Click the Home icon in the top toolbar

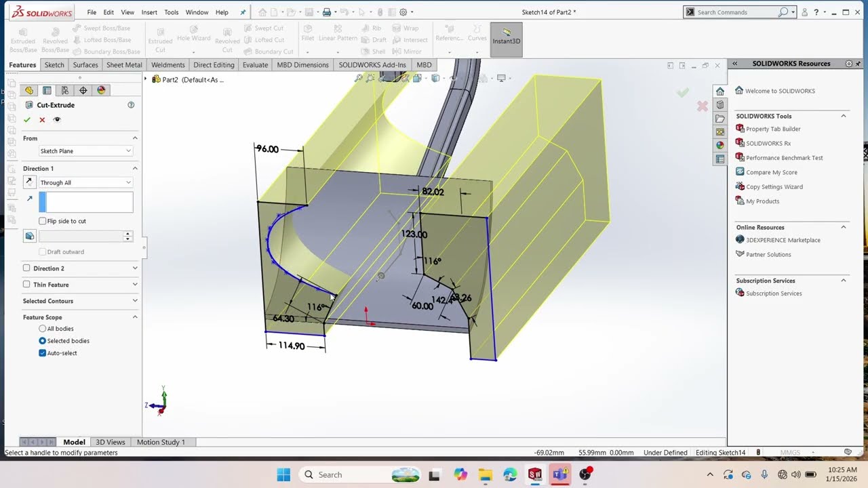point(262,12)
